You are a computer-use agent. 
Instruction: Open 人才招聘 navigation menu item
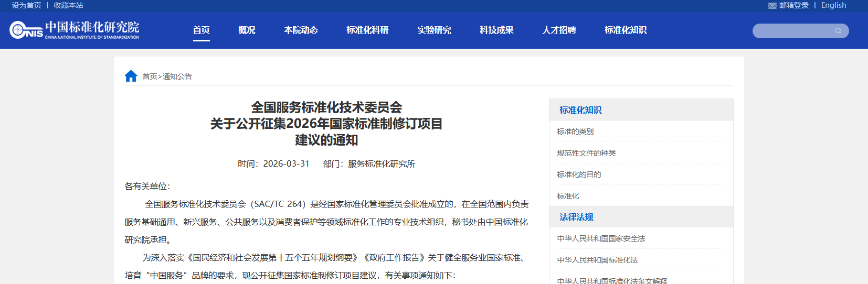559,30
